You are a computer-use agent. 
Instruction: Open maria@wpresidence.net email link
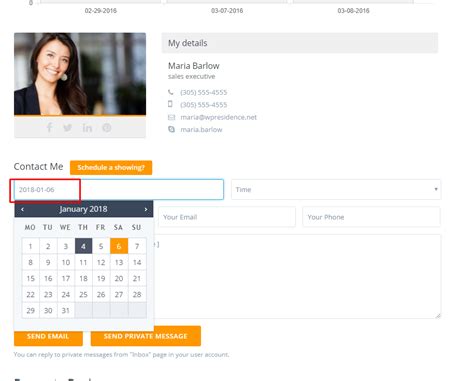pyautogui.click(x=219, y=117)
